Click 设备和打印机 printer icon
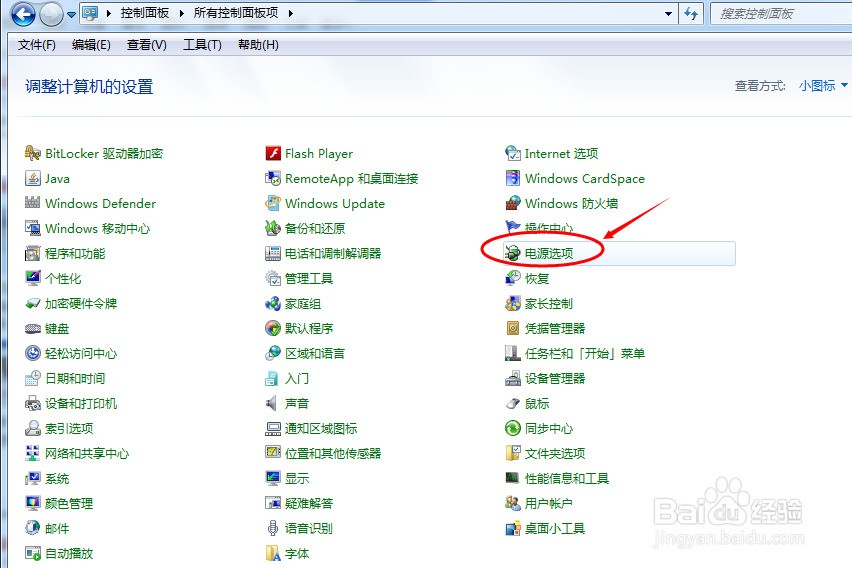 pos(33,403)
